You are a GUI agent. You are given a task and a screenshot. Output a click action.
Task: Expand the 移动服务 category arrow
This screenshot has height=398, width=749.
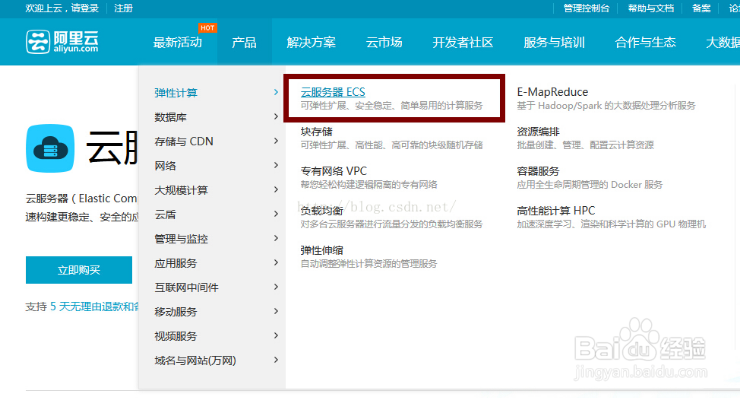coord(276,311)
